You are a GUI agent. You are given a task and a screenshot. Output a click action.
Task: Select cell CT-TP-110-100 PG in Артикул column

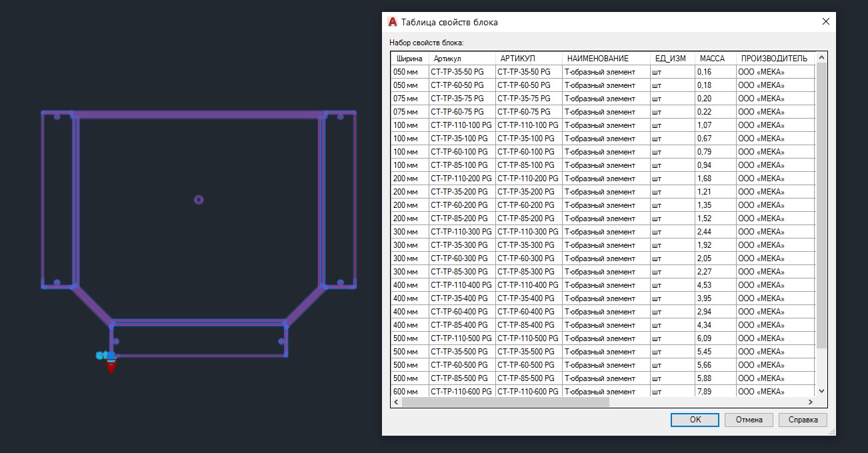point(462,125)
